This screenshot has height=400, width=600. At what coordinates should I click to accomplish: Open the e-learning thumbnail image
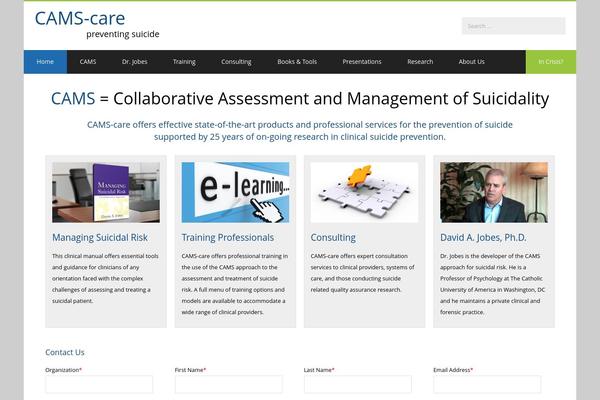pyautogui.click(x=235, y=192)
